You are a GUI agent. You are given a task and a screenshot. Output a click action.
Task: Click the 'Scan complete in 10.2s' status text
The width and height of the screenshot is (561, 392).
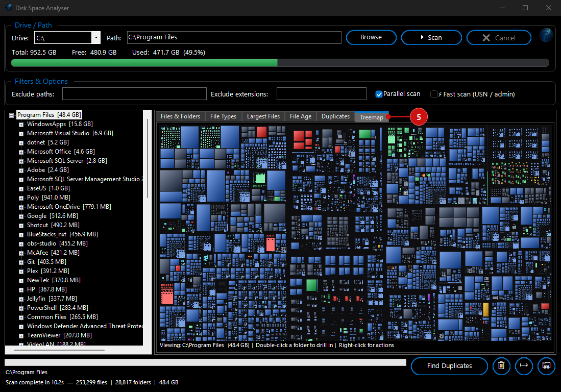coord(35,382)
